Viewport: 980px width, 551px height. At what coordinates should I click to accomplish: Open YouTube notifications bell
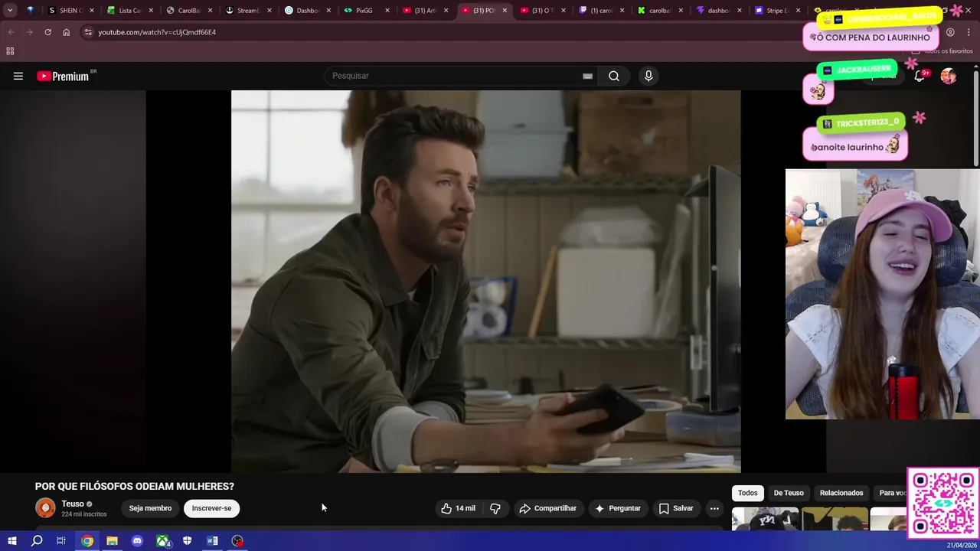[x=920, y=76]
